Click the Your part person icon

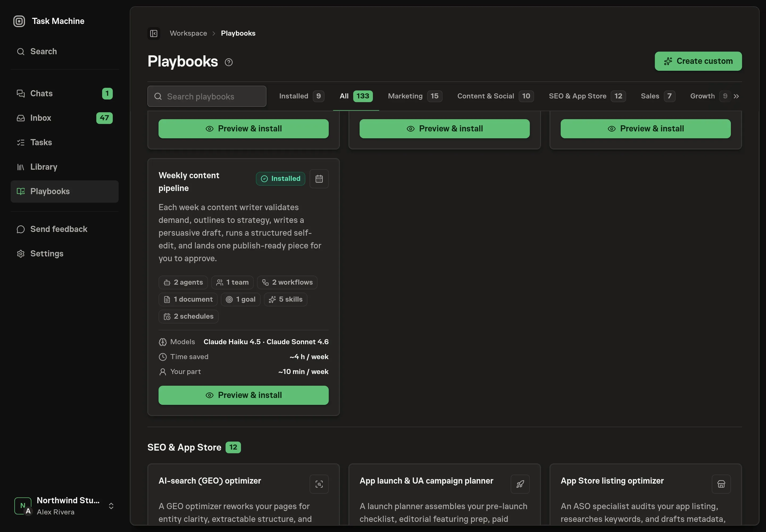pos(163,372)
